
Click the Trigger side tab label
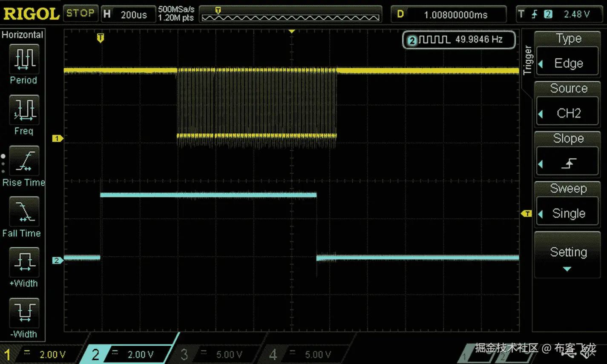(x=528, y=60)
